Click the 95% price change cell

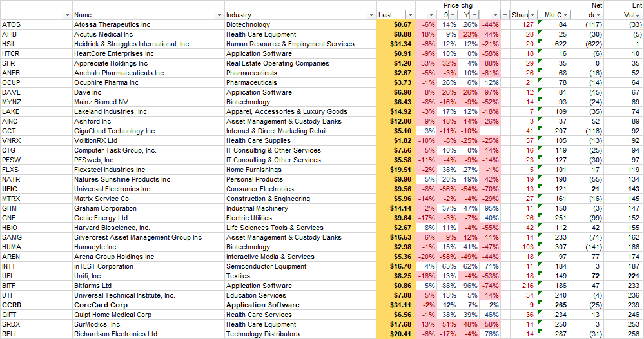coord(489,208)
